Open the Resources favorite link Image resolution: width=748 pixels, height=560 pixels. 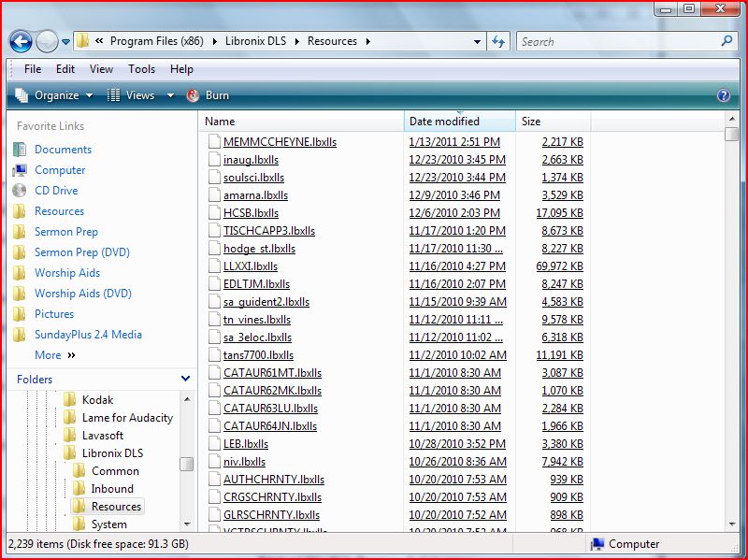[x=59, y=211]
